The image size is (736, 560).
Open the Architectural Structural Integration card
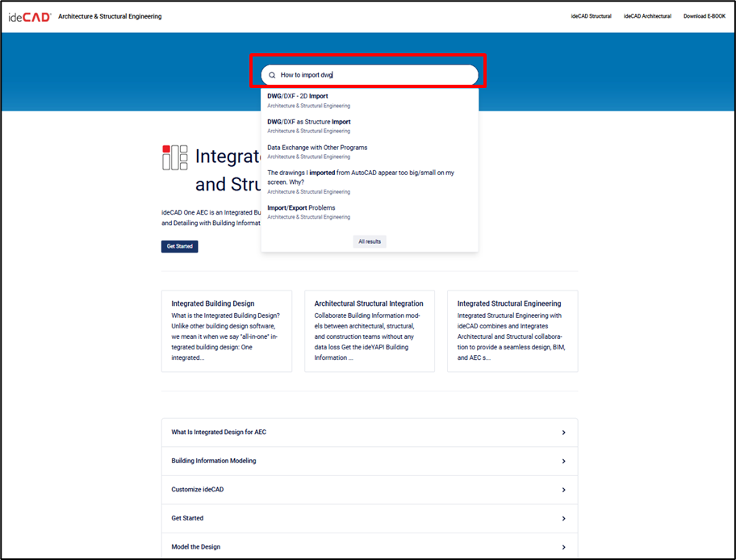click(x=370, y=331)
